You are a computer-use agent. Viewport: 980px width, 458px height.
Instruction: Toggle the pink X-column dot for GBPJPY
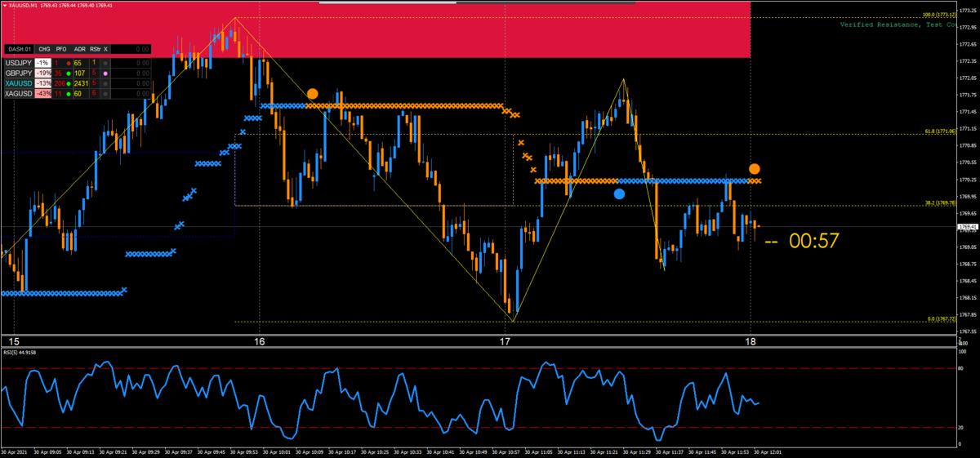[x=105, y=73]
